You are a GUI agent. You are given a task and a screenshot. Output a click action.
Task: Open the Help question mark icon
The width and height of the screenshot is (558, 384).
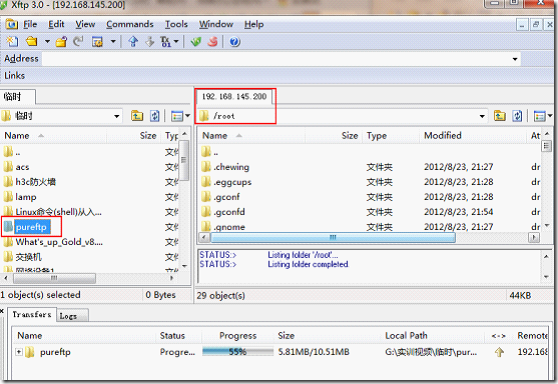click(235, 42)
